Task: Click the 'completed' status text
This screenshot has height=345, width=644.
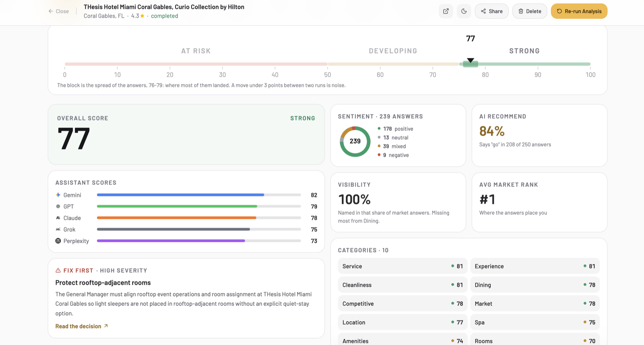Action: 164,16
